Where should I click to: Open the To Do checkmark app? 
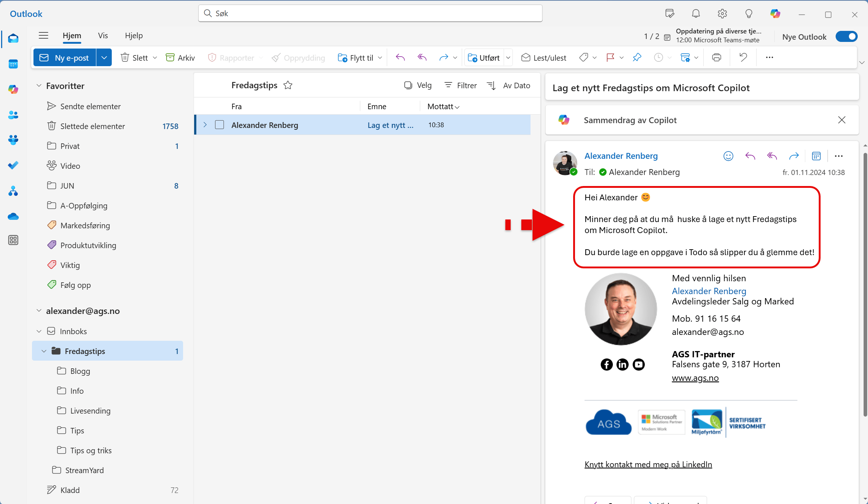click(x=13, y=165)
